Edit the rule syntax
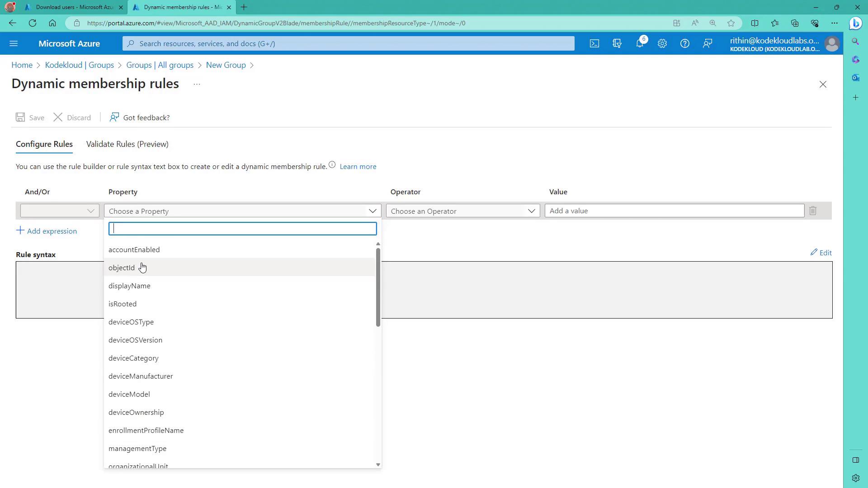868x488 pixels. click(x=821, y=253)
